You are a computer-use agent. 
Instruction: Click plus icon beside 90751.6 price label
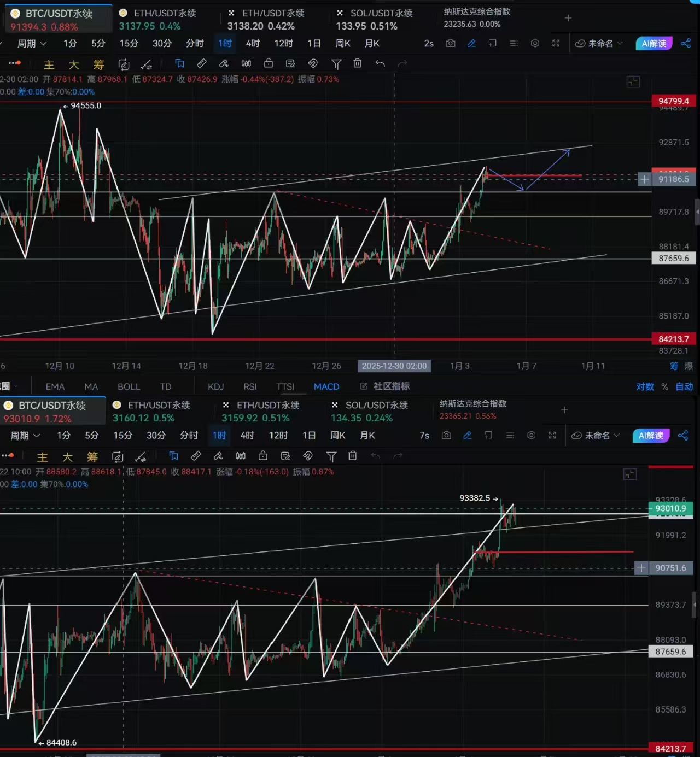click(x=641, y=568)
